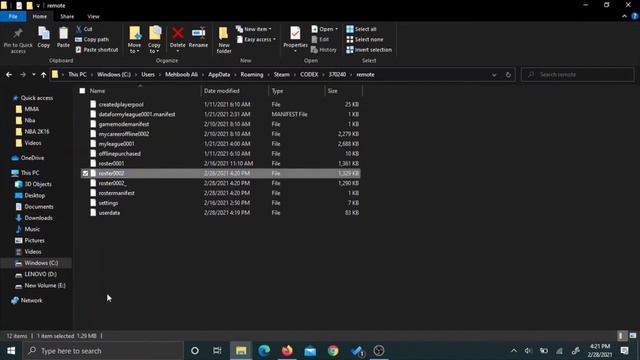This screenshot has height=360, width=640.
Task: Open the recent locations dropdown
Action: pos(33,75)
